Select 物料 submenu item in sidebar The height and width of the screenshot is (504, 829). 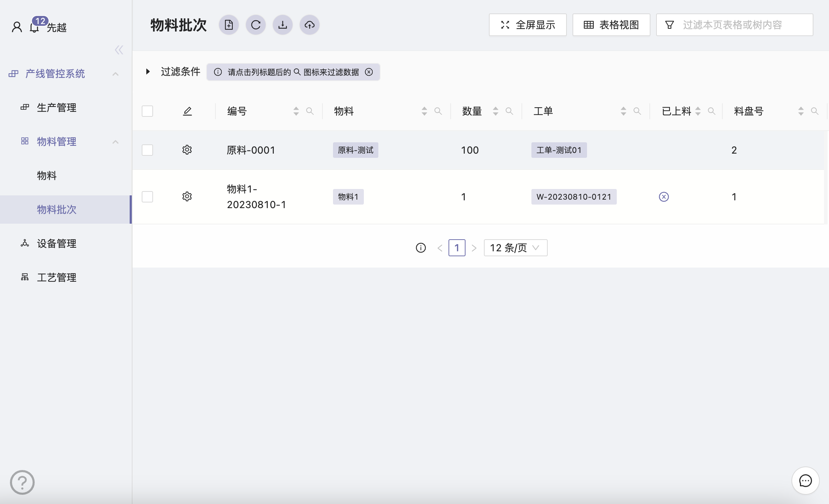[47, 176]
